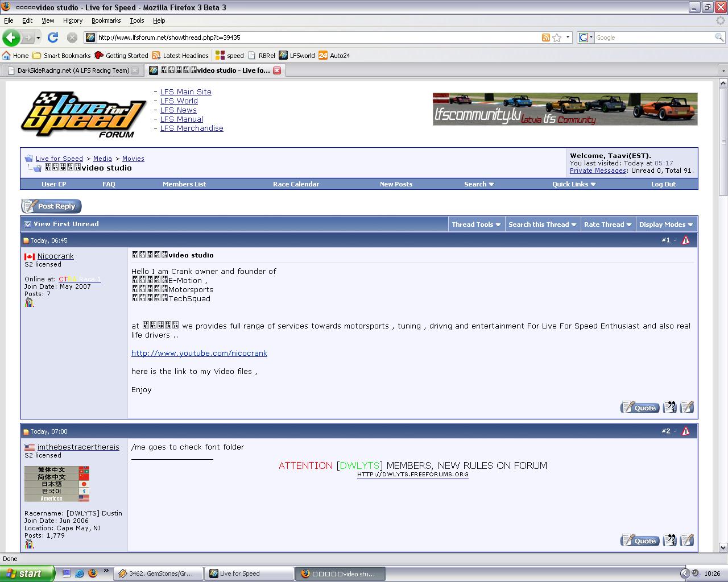Viewport: 728px width, 582px height.
Task: Open the LFS Main Site link
Action: [x=185, y=92]
